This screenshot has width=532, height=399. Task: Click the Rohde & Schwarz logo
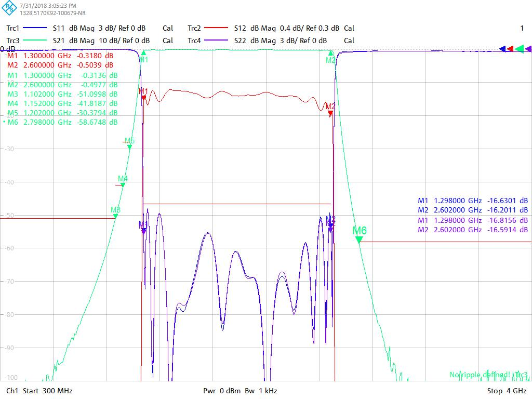[x=10, y=9]
